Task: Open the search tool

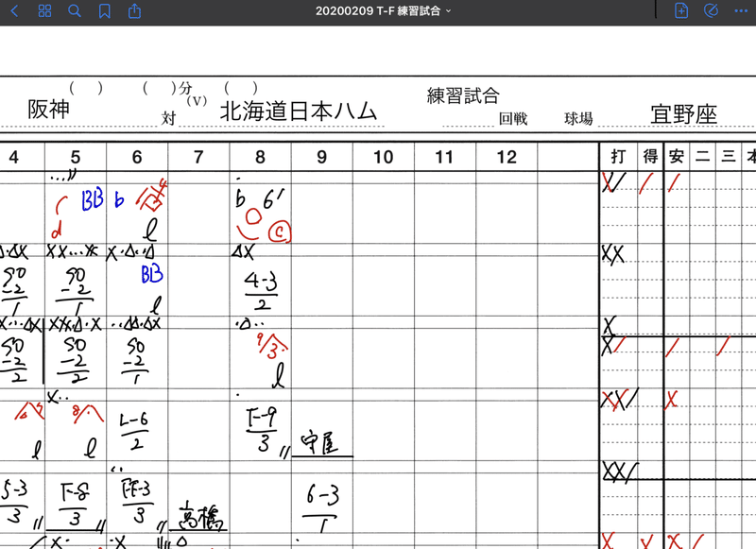Action: pos(75,10)
